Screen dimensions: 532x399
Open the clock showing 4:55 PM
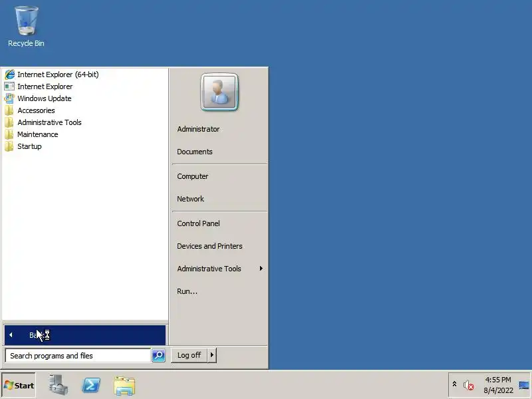498,385
